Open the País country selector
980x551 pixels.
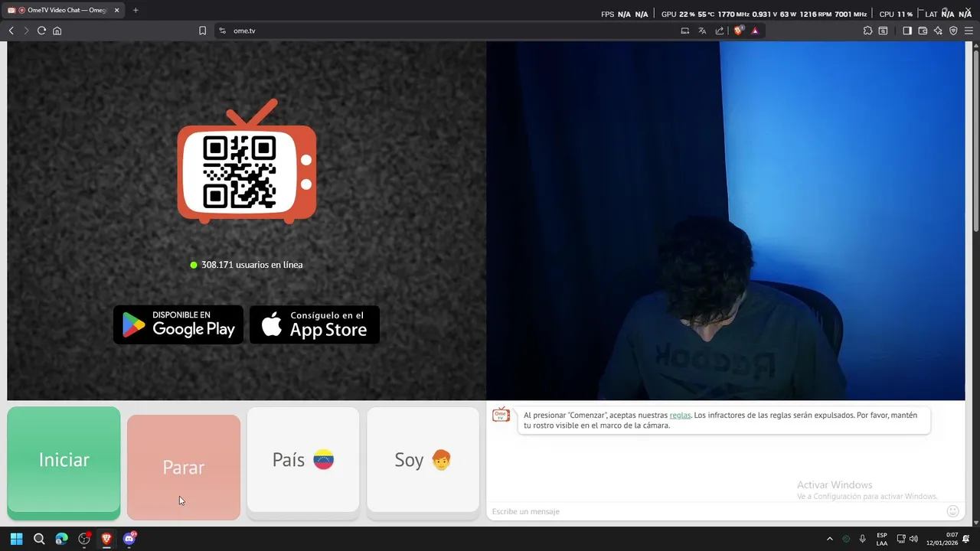[303, 460]
